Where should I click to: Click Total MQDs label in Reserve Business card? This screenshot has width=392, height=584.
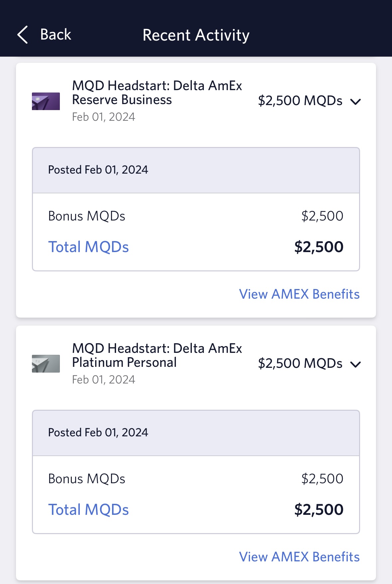(x=88, y=247)
